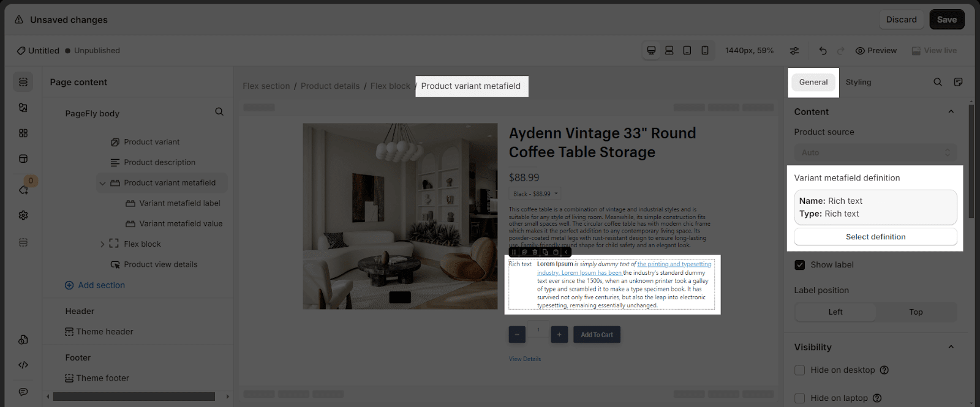Expand the Flex block tree item
The width and height of the screenshot is (980, 407).
pos(102,244)
